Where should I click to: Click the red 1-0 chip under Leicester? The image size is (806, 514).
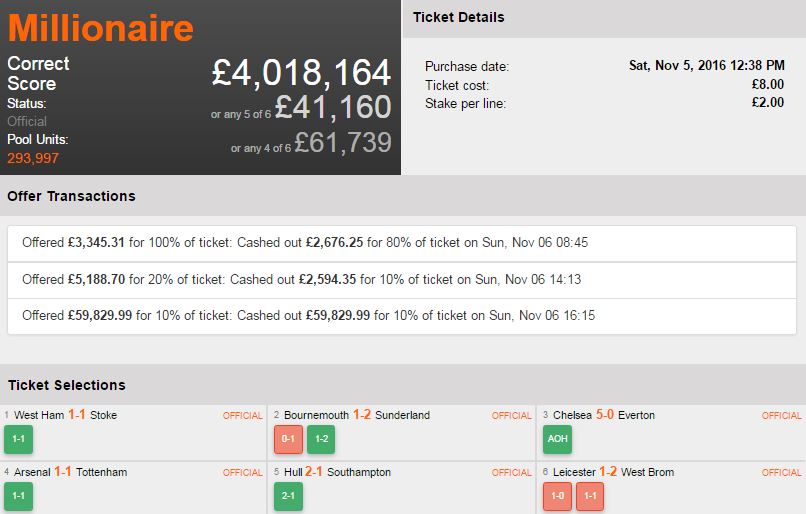coord(558,496)
